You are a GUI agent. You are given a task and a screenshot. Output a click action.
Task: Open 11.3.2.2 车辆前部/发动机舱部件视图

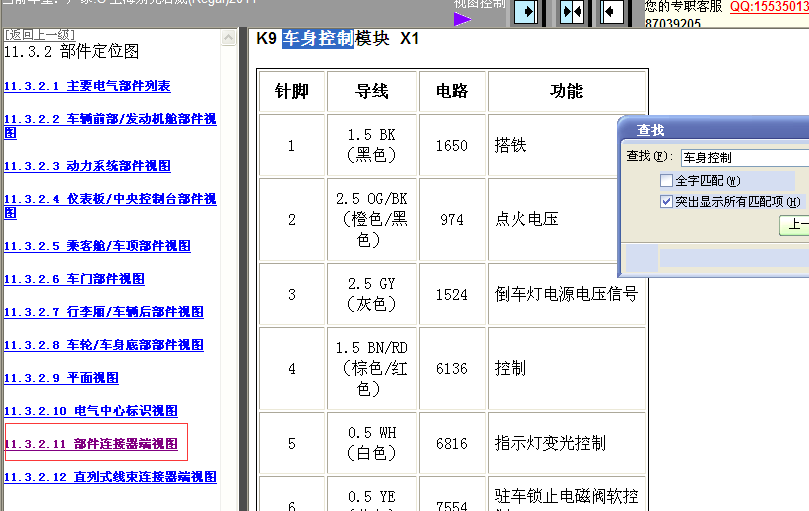110,125
